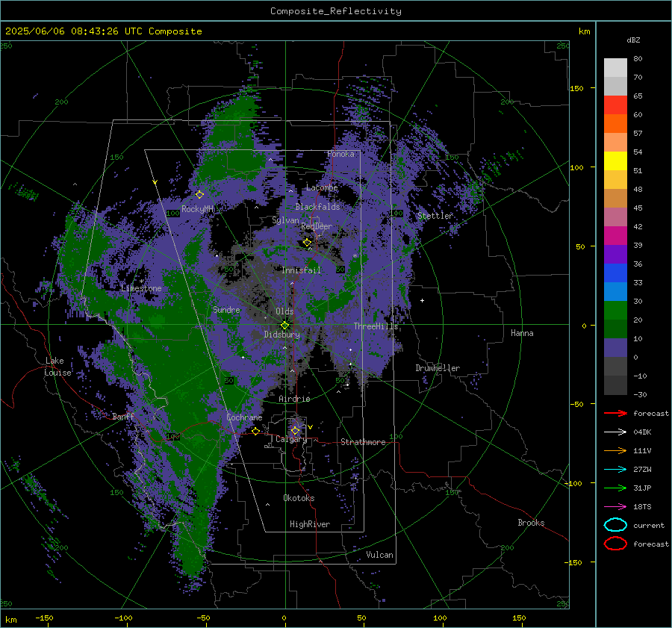This screenshot has height=628, width=672.
Task: Click the dBZ scale heading
Action: pyautogui.click(x=633, y=40)
